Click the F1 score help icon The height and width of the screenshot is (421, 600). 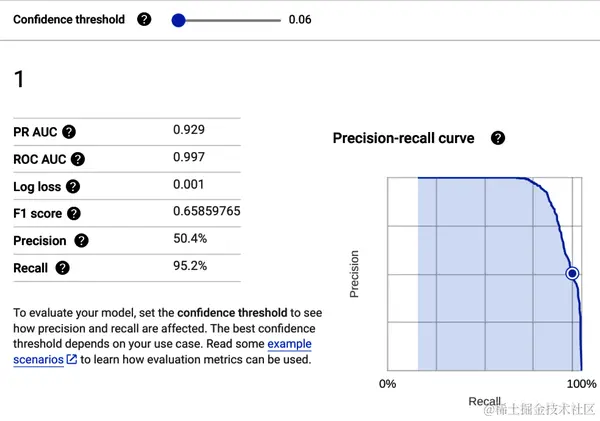[73, 213]
